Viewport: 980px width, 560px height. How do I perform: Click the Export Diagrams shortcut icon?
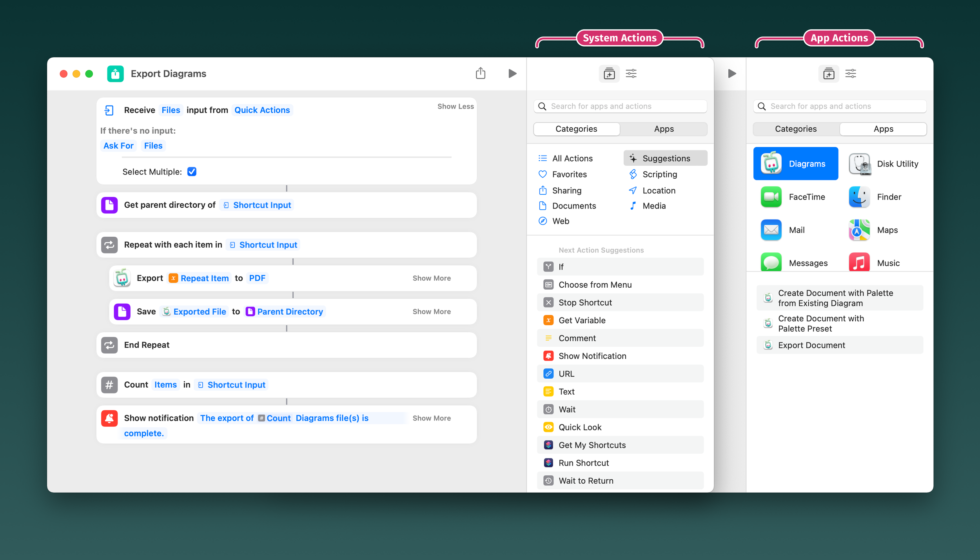[115, 73]
